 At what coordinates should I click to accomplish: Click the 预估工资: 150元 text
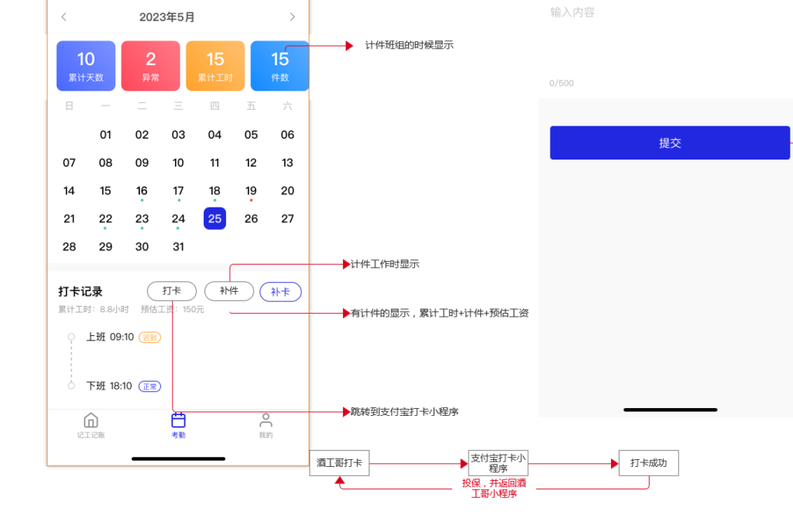(x=173, y=309)
